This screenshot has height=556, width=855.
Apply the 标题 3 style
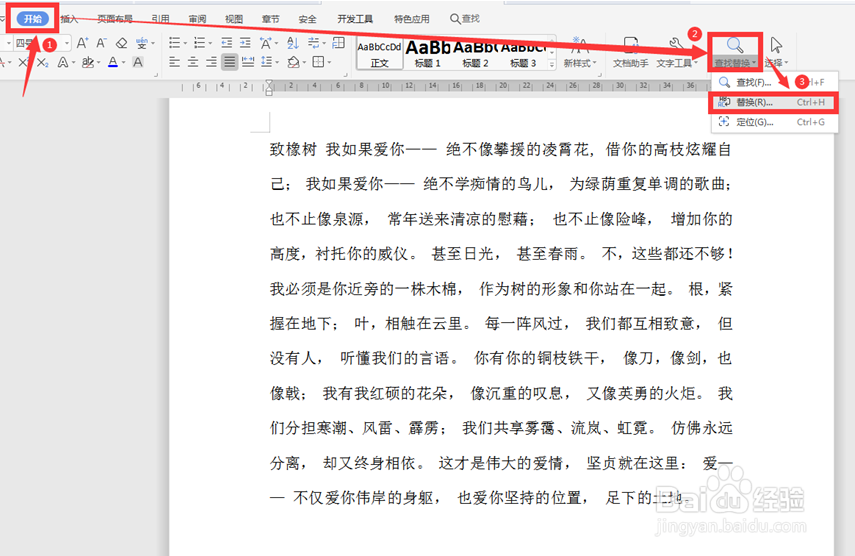coord(523,53)
